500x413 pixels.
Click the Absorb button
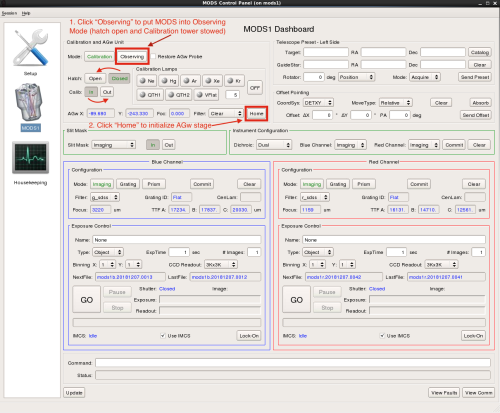[x=480, y=103]
